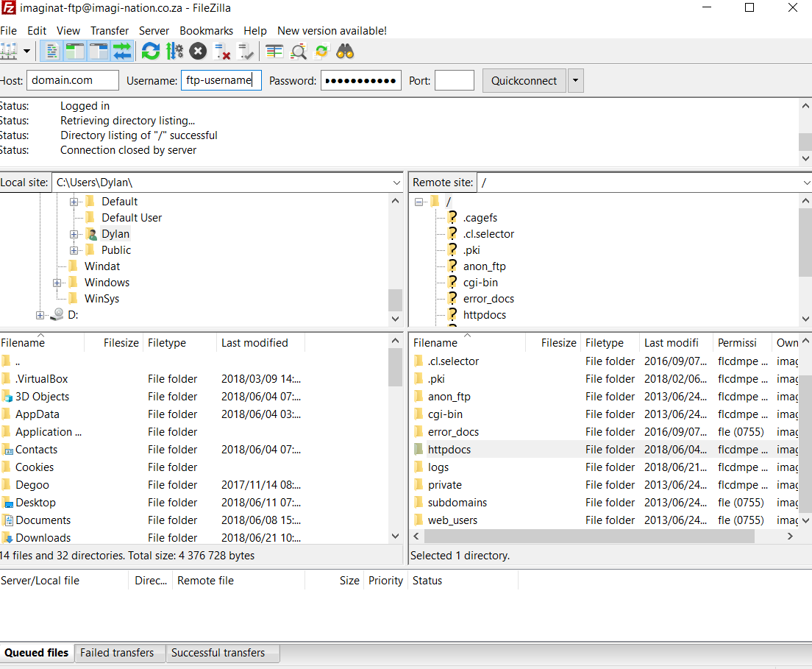
Task: Click the httpdocs folder icon in remote list
Action: [x=419, y=449]
